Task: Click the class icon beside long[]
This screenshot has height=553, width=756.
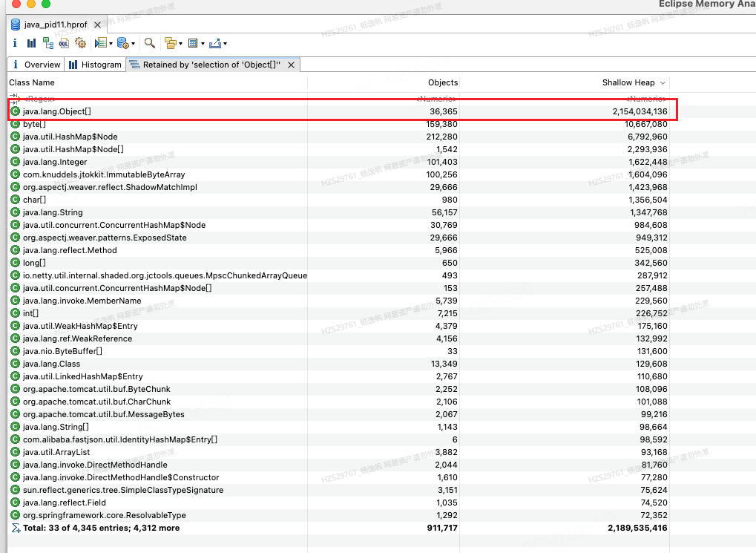Action: (x=15, y=263)
